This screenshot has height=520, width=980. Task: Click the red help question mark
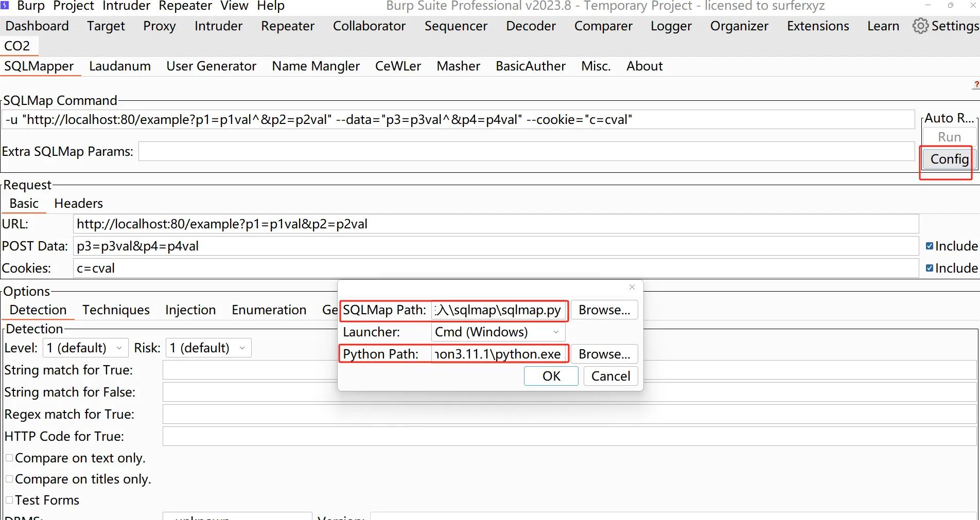(x=976, y=84)
